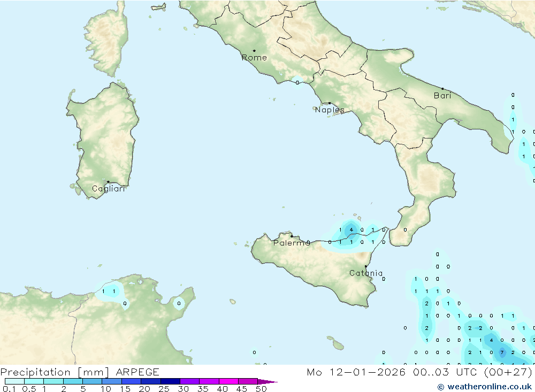Screen dimensions: 535x392
Task: Click the 4 mm rain value north of Sicily
Action: pos(351,230)
